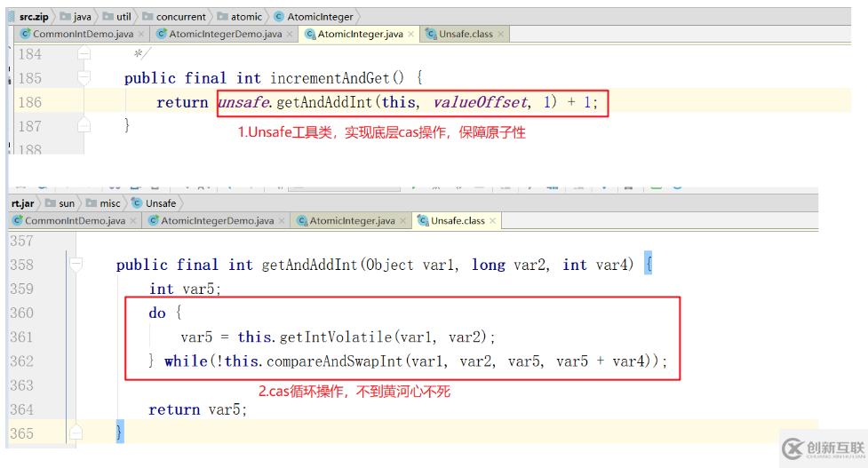
Task: Close AtomicIntegerDemo.java tab in src.zip editor
Action: tap(290, 35)
